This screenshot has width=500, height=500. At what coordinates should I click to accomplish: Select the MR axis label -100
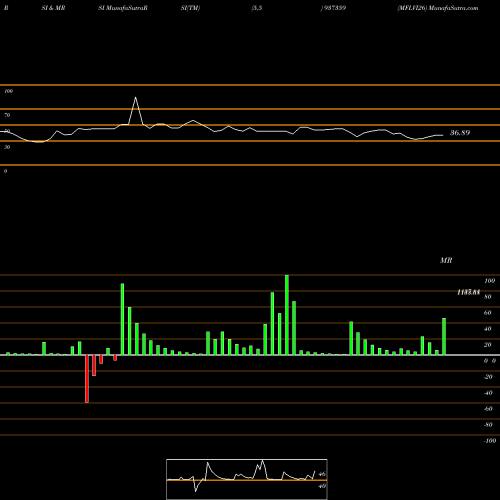490,441
